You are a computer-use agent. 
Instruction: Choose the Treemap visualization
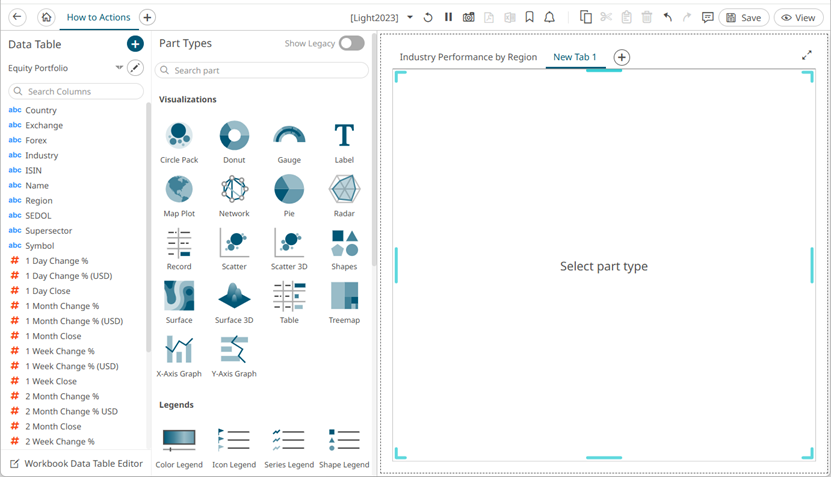pyautogui.click(x=344, y=303)
